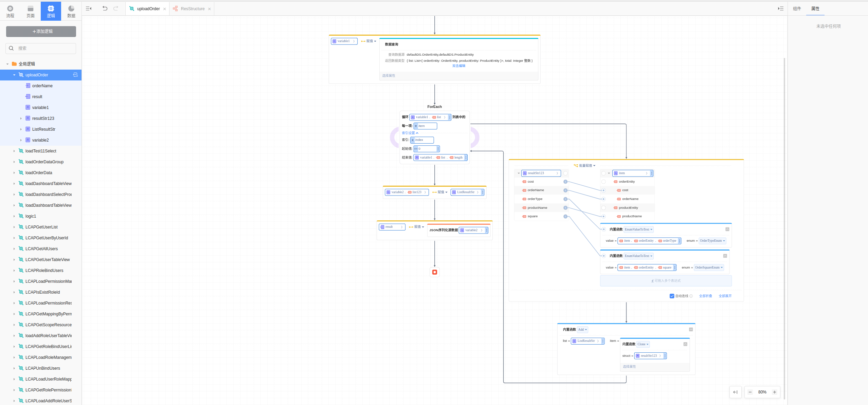
Task: Select the item source radio
Action: point(603,173)
